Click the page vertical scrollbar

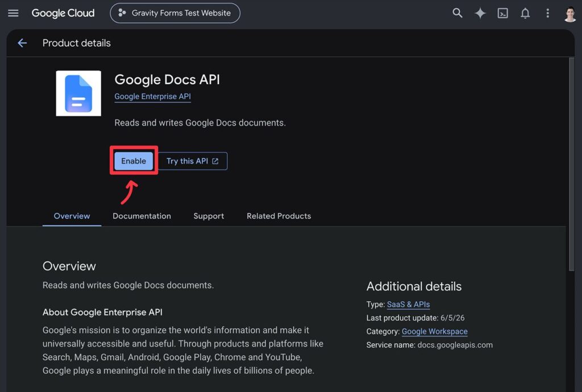(572, 164)
